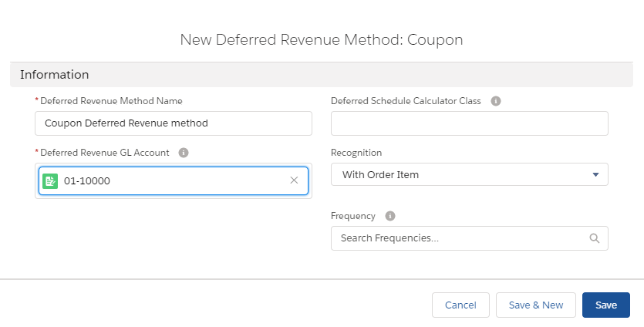Screen dimensions: 644x327
Task: Click the Information section header
Action: pyautogui.click(x=55, y=75)
